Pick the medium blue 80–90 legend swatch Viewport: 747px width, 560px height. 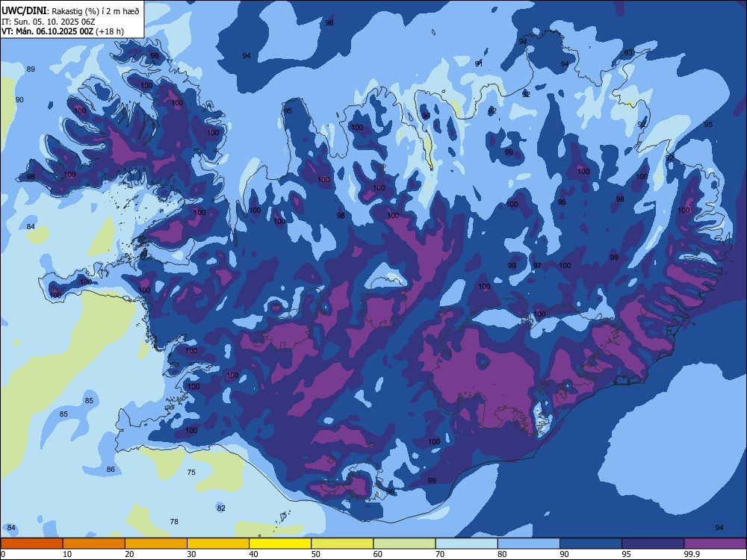pyautogui.click(x=529, y=544)
